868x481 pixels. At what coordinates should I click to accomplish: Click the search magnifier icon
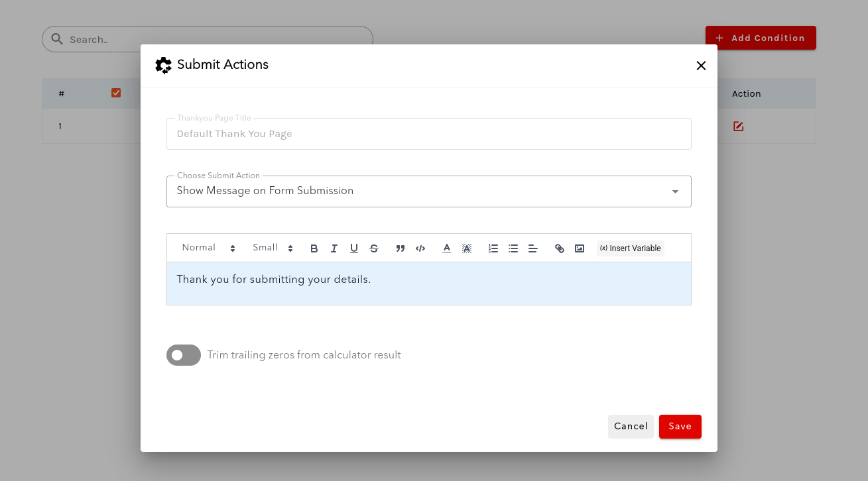click(57, 38)
